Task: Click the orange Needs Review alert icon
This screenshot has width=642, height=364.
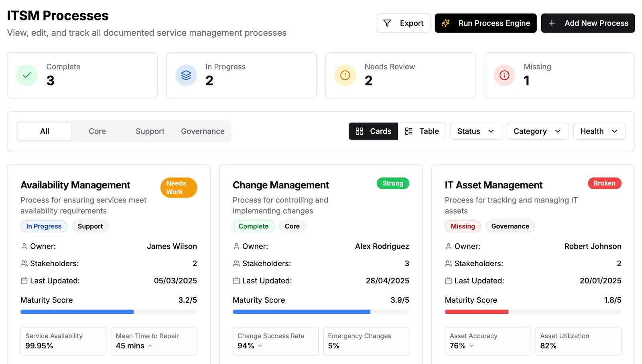Action: click(345, 75)
